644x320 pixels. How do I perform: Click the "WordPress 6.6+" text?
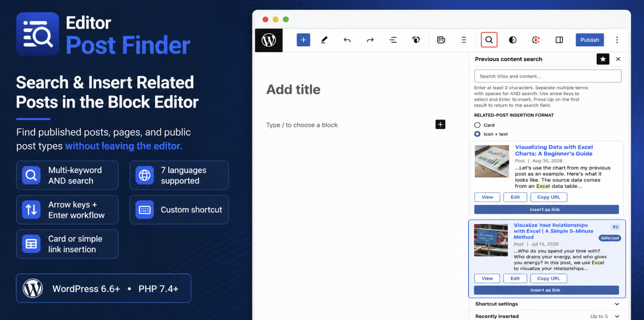click(86, 289)
